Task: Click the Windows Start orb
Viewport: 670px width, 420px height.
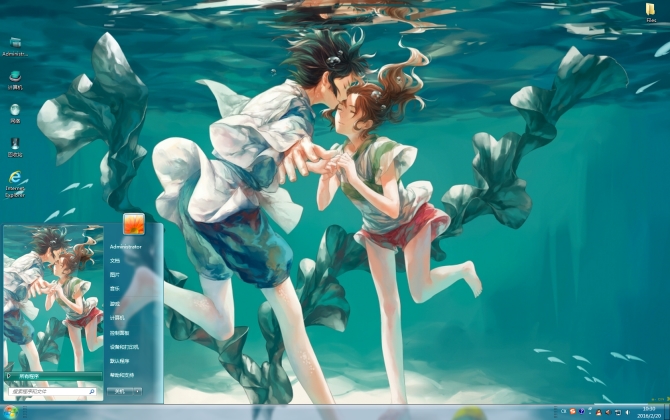Action: (10, 412)
